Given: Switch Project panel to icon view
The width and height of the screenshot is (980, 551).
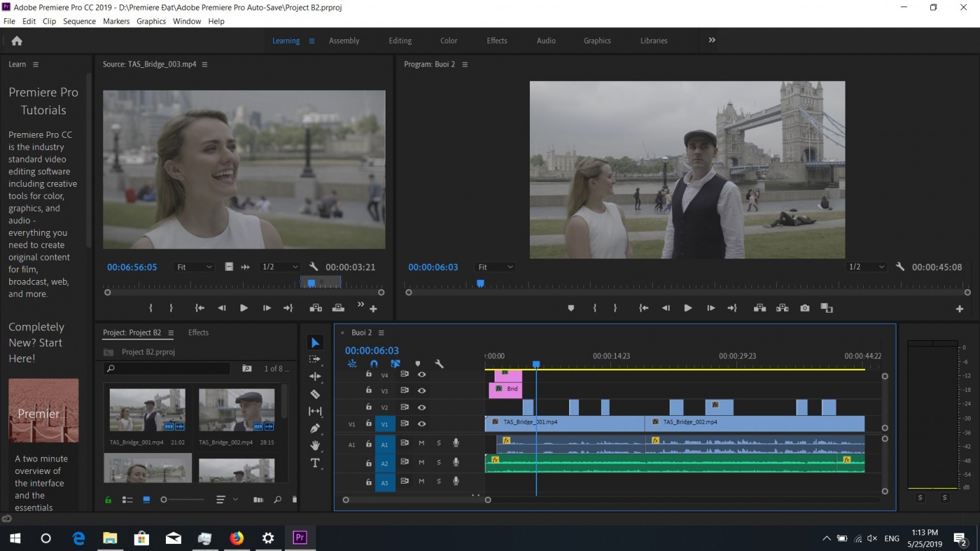Looking at the screenshot, I should (x=146, y=500).
